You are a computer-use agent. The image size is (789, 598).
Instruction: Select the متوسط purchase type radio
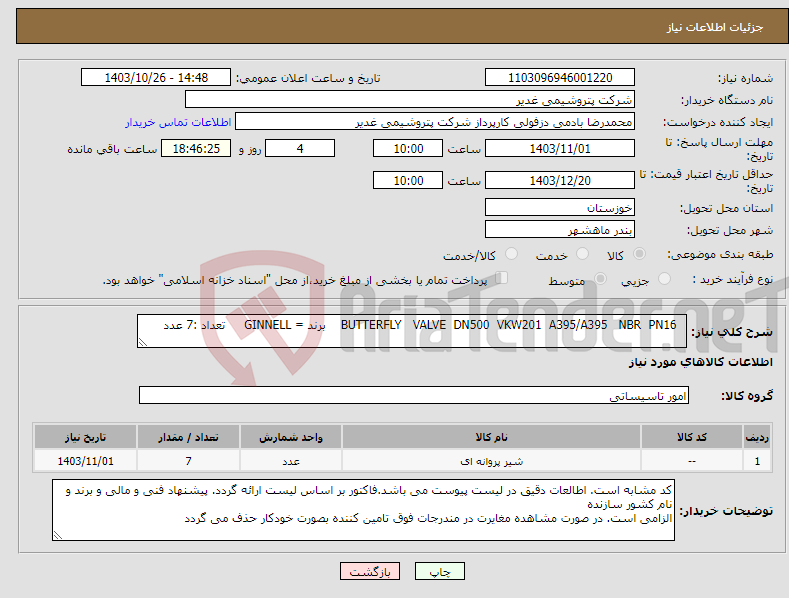[x=600, y=278]
